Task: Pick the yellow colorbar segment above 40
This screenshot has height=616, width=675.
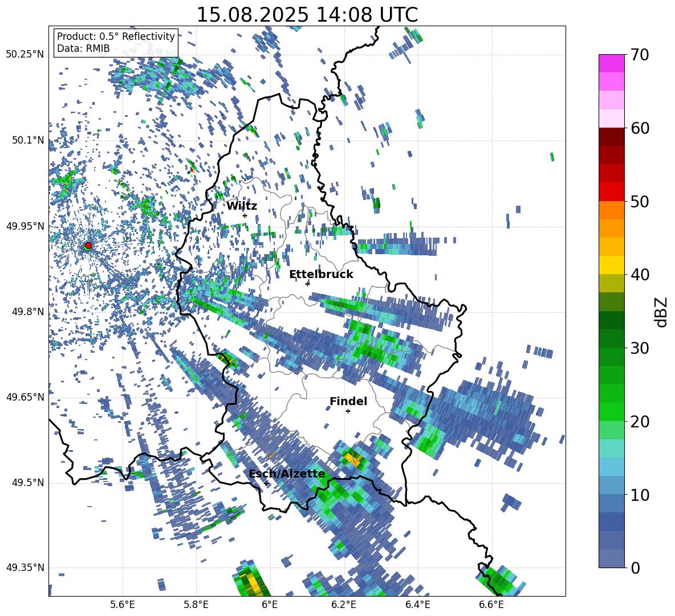Action: [612, 265]
